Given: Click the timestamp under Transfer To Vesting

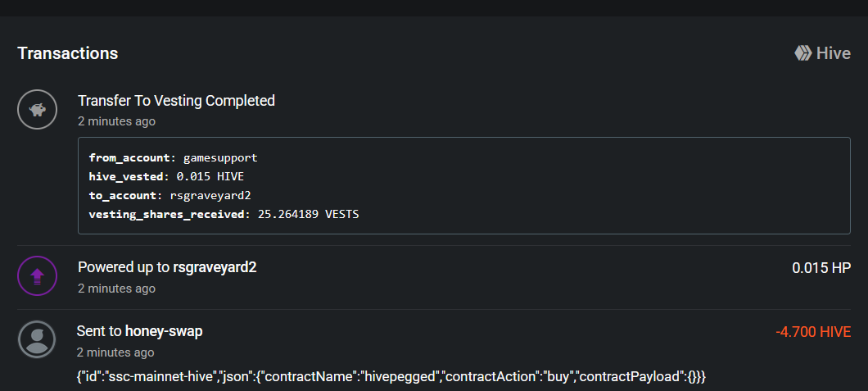Looking at the screenshot, I should [117, 121].
